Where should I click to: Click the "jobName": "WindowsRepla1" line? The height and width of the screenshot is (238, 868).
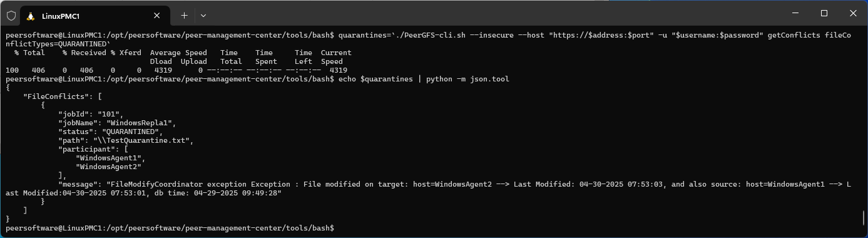click(x=117, y=123)
